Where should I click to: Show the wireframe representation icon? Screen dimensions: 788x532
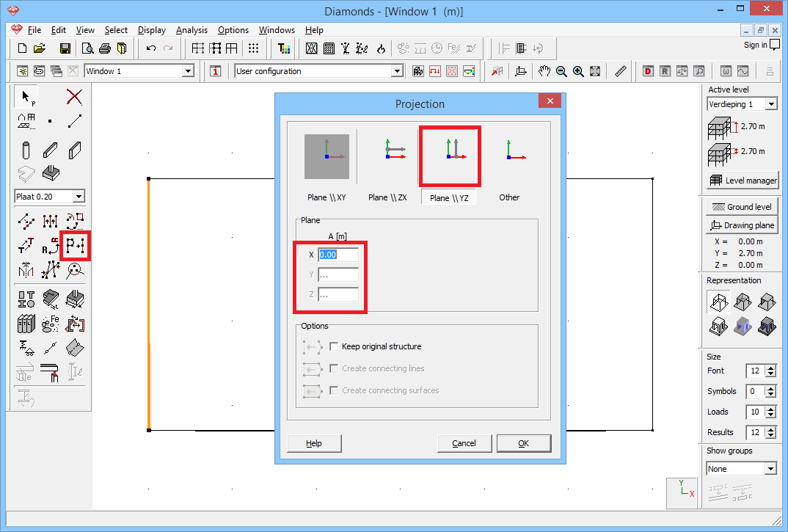[x=718, y=302]
